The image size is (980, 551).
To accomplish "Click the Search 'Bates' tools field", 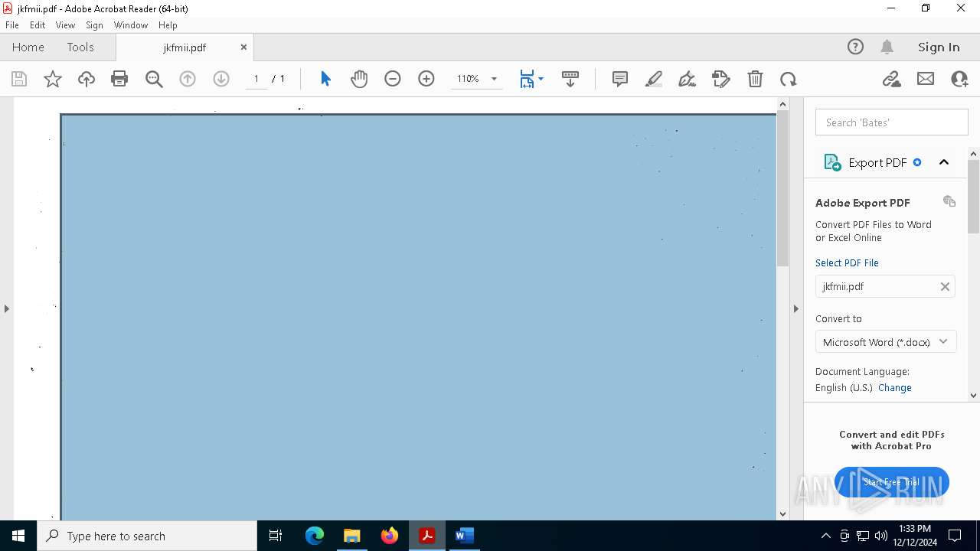I will pyautogui.click(x=892, y=122).
